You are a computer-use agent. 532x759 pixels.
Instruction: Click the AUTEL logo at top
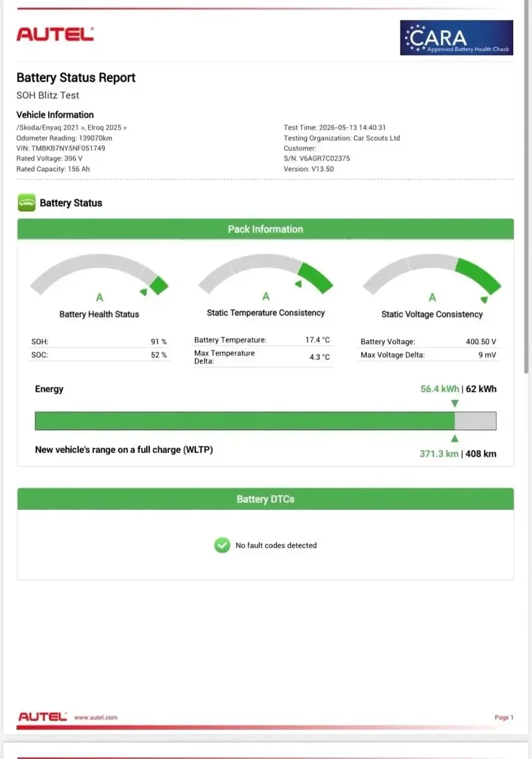[55, 34]
